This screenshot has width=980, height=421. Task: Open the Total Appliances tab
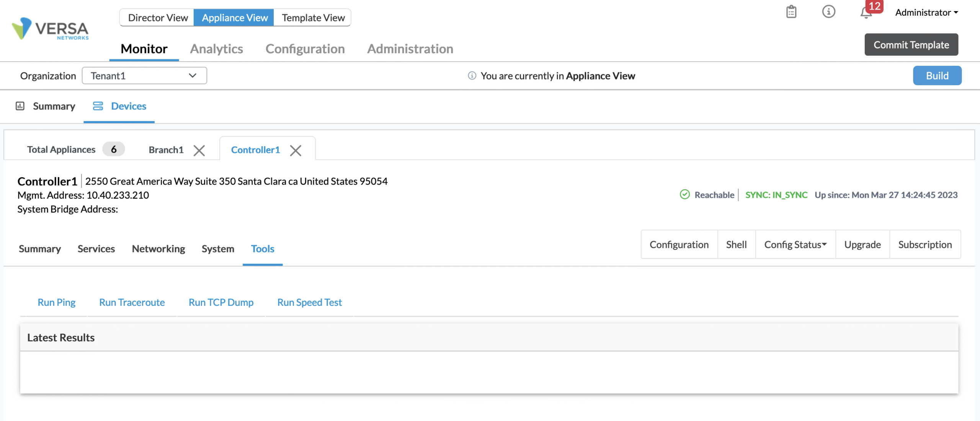(x=61, y=150)
